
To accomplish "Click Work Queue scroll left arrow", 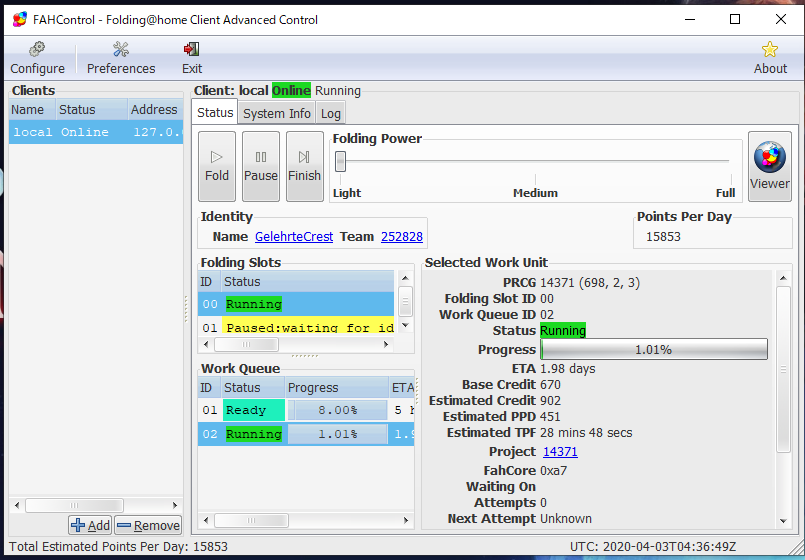I will [206, 520].
